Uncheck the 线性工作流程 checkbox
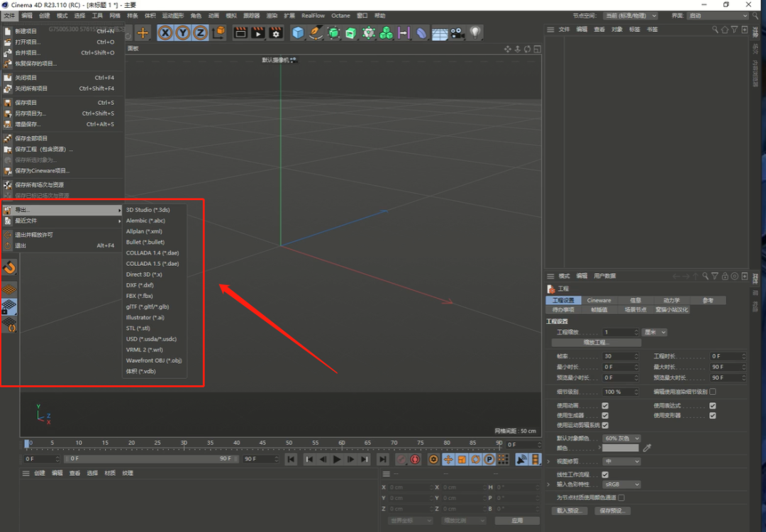This screenshot has width=766, height=532. (605, 475)
